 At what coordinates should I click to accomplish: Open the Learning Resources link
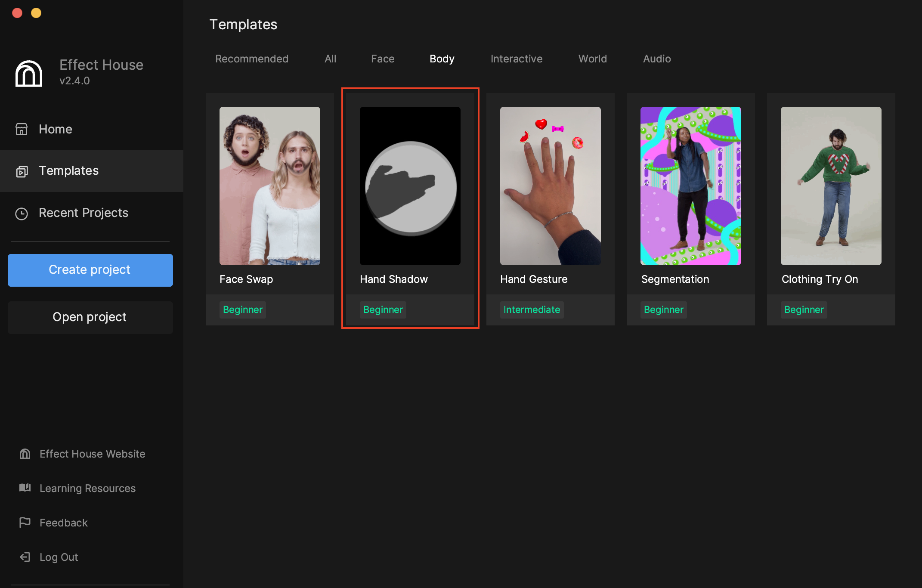tap(88, 488)
